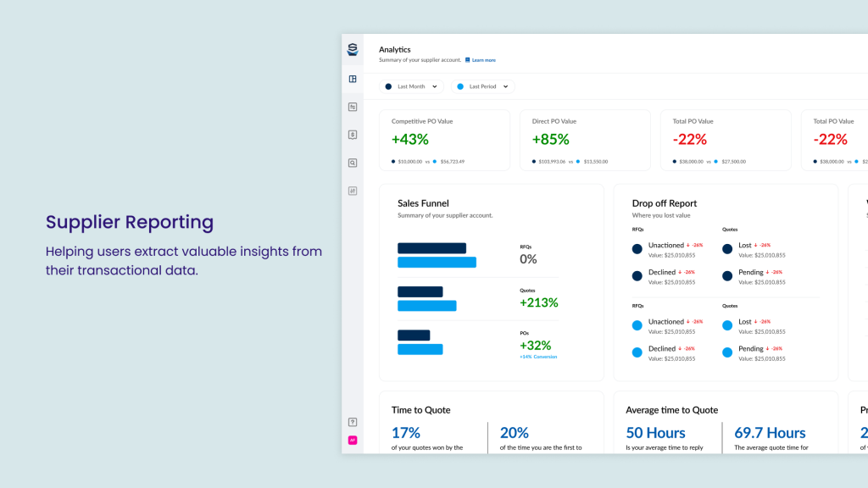The image size is (868, 488).
Task: Click the pink user avatar badge
Action: (x=353, y=440)
